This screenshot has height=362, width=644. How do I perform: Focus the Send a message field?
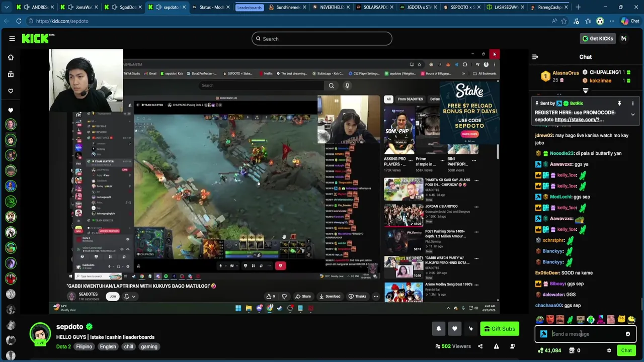[586, 334]
